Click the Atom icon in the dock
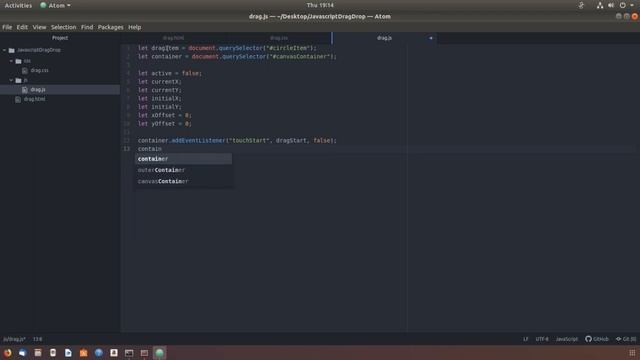 160,353
